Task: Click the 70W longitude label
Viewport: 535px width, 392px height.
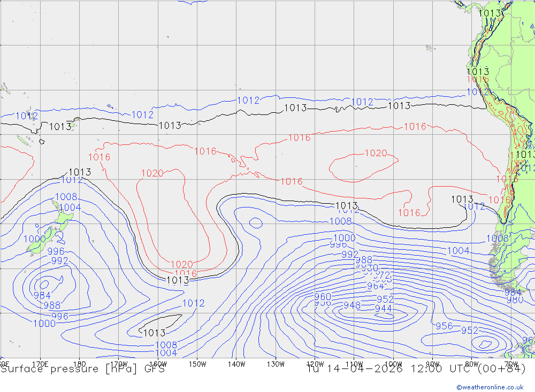Action: coord(511,364)
